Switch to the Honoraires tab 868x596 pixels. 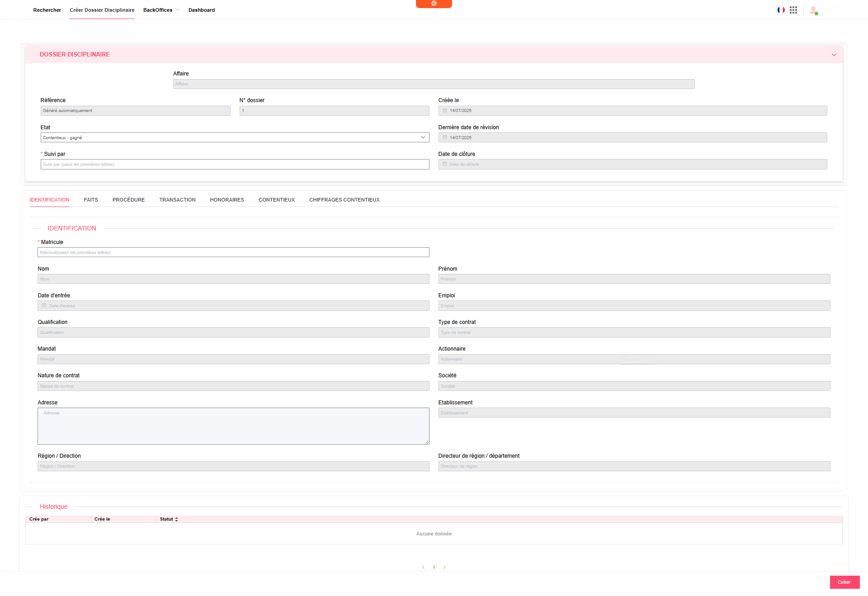tap(227, 200)
